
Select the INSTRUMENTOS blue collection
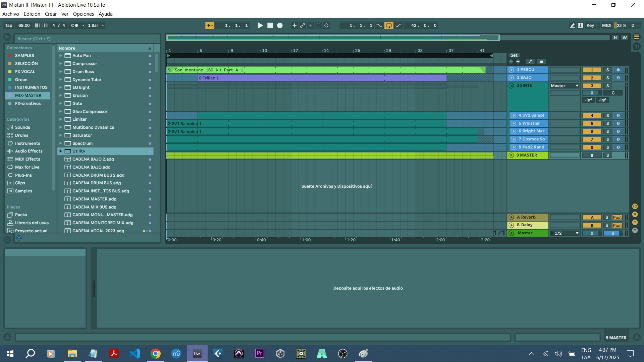click(x=28, y=87)
